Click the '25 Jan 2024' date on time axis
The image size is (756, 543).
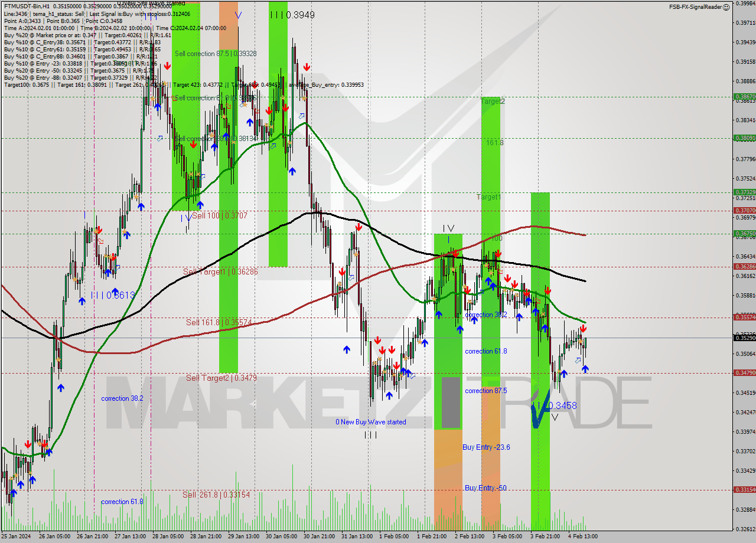click(16, 537)
